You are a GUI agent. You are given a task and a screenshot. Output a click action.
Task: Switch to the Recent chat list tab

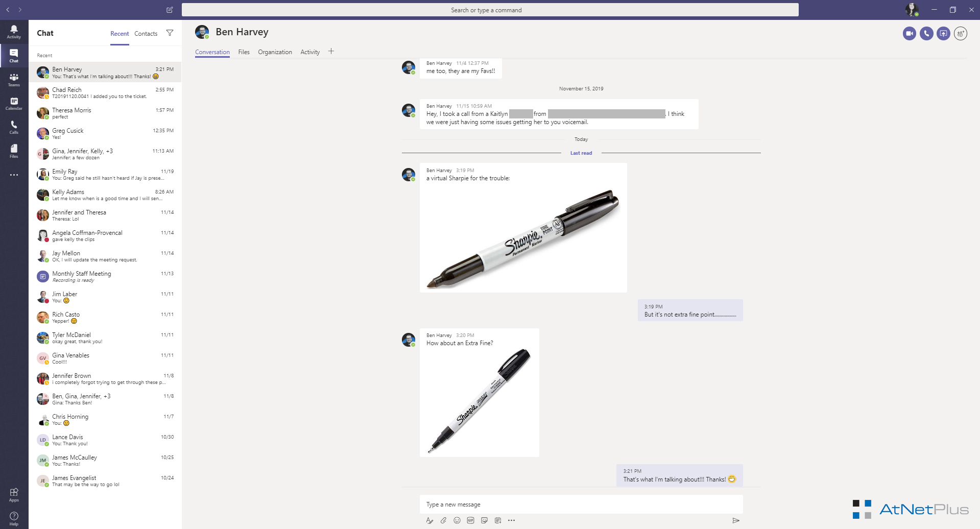[x=119, y=34]
